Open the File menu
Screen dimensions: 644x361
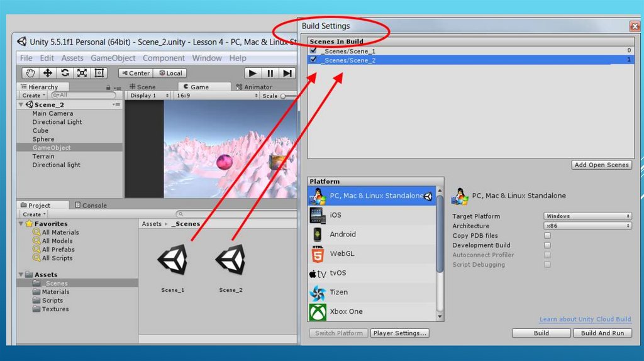26,58
